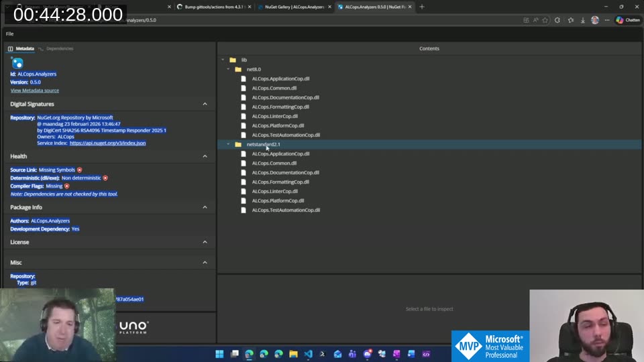
Task: Close the NuGet Gallery browser tab
Action: click(329, 7)
